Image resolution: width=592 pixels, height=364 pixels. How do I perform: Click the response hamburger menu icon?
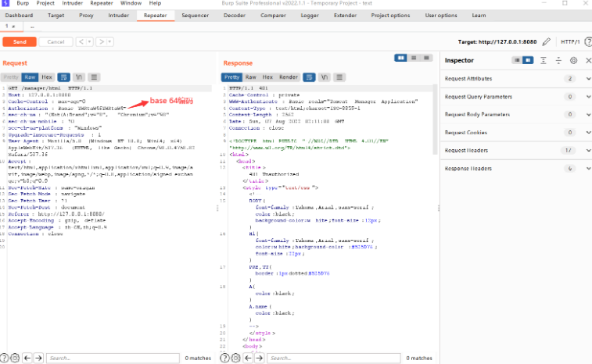pos(339,77)
